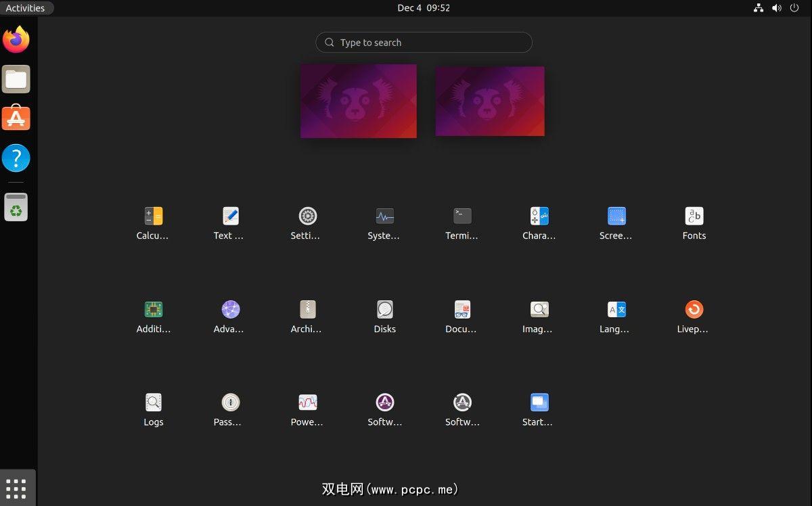This screenshot has width=812, height=506.
Task: Open the Calculator app
Action: click(154, 216)
